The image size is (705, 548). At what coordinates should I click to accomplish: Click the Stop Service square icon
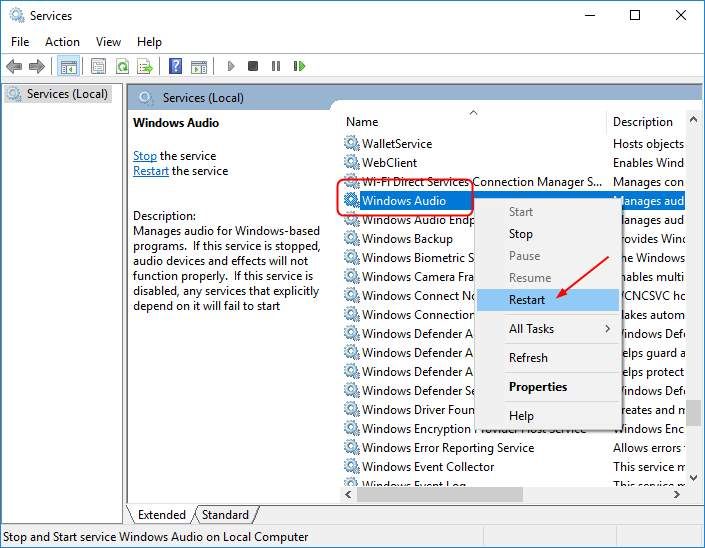[253, 66]
